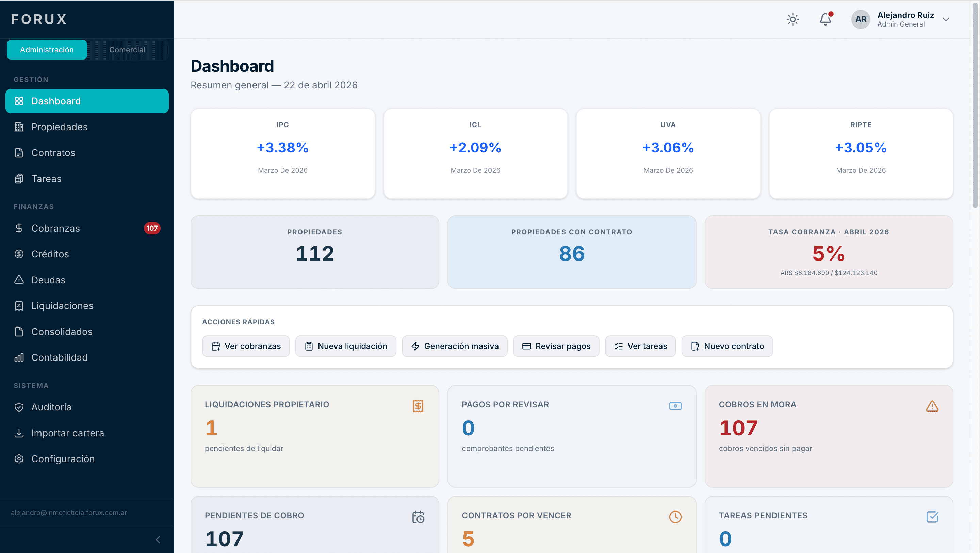The height and width of the screenshot is (553, 980).
Task: Switch to the Administración tab
Action: (x=47, y=50)
